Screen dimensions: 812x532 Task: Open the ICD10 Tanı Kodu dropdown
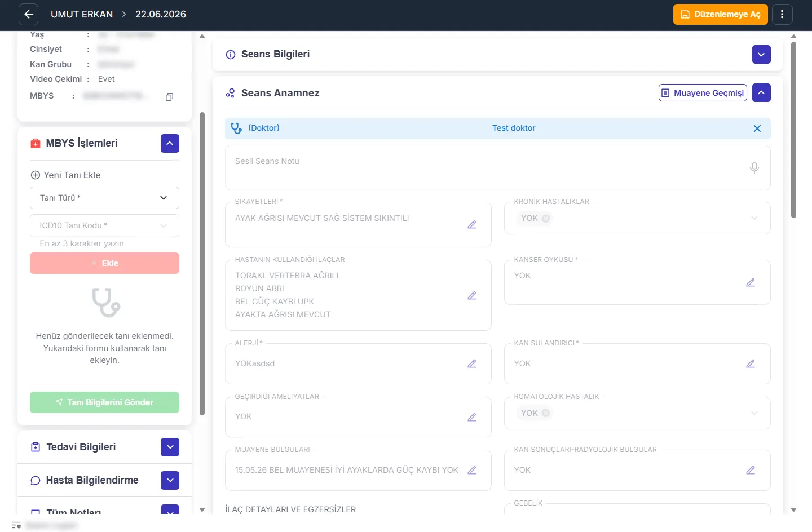pos(104,225)
